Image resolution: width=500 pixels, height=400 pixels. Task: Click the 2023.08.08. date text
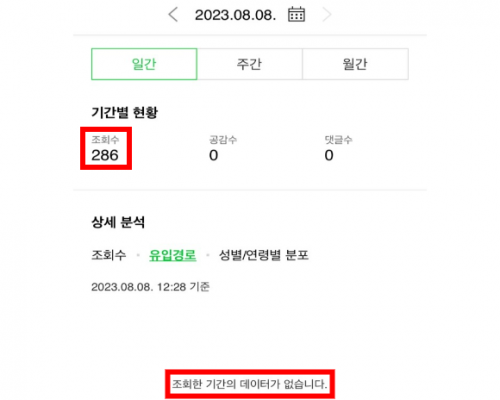(235, 15)
